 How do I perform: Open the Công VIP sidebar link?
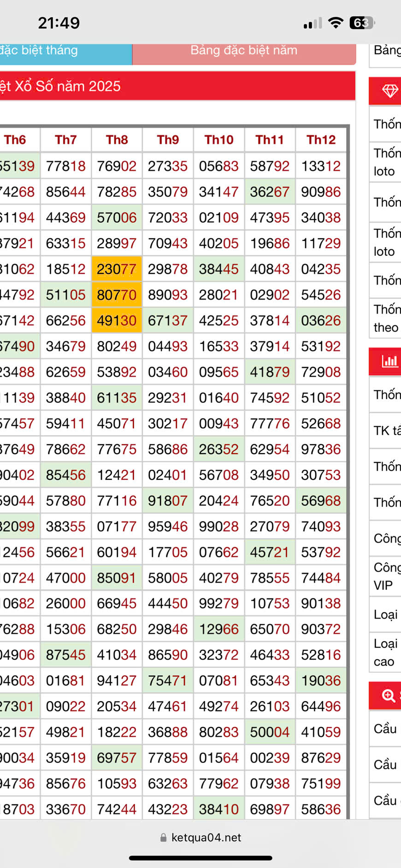tap(386, 576)
